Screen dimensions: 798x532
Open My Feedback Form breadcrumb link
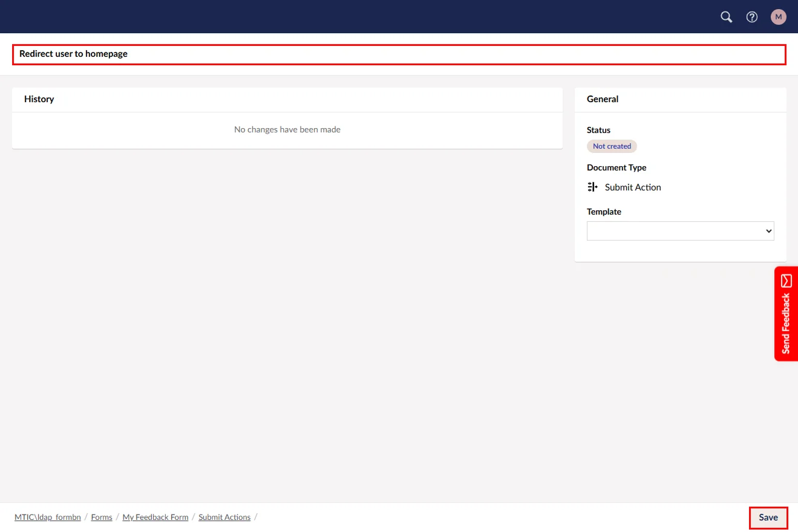[155, 517]
